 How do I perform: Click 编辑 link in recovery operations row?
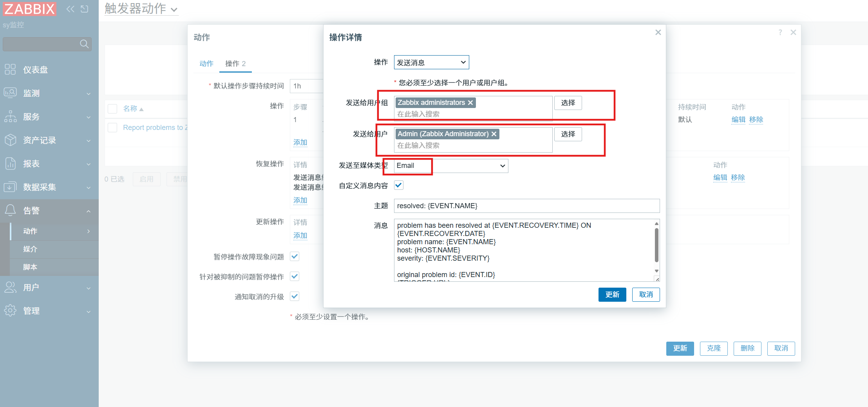coord(720,177)
